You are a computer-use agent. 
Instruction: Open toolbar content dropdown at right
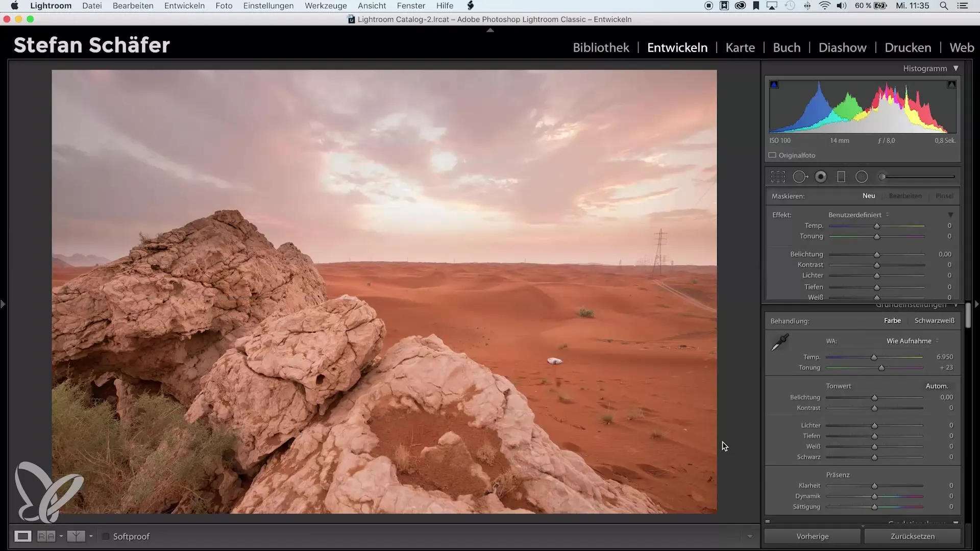click(x=750, y=536)
